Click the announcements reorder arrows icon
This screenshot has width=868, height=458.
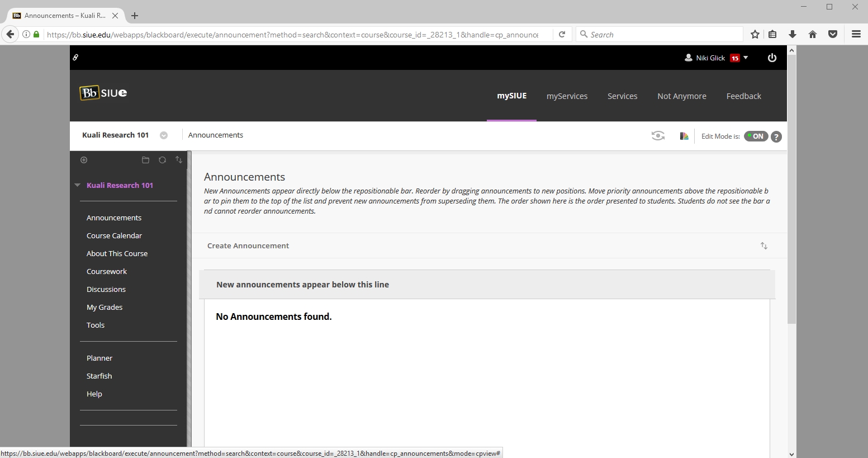[x=763, y=246]
